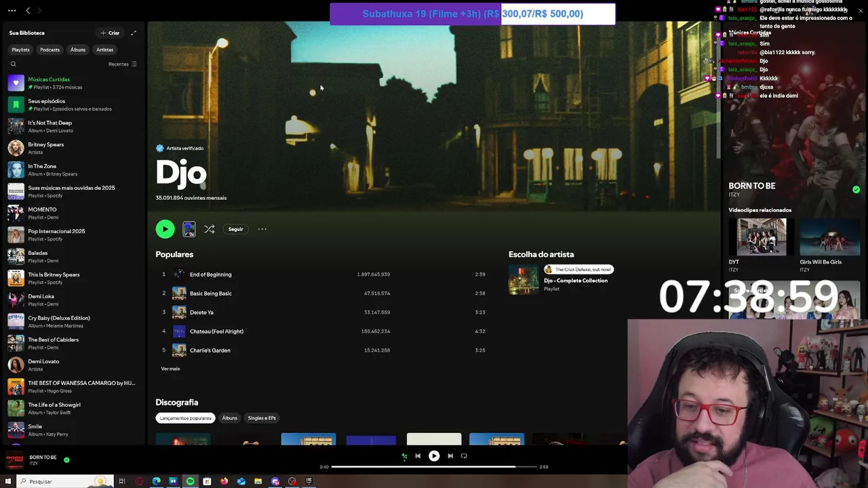This screenshot has width=868, height=488.
Task: Open BORN TO BE title in side panel
Action: (x=752, y=186)
